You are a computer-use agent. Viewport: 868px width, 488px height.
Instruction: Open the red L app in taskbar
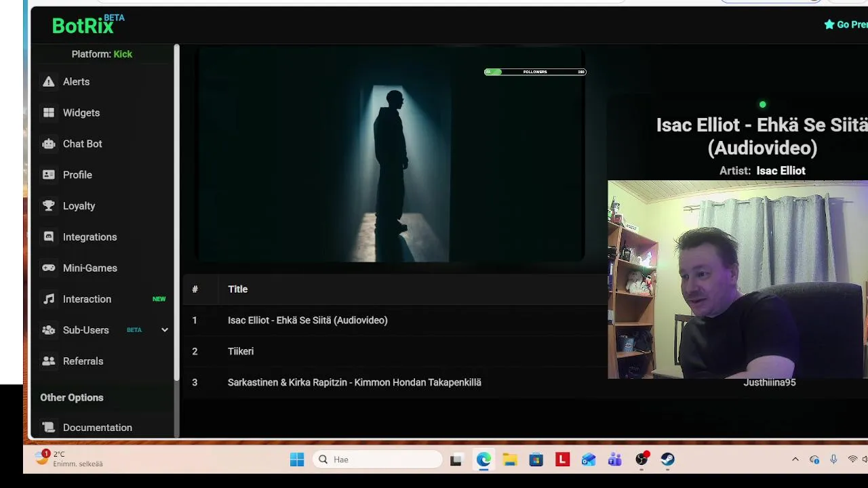click(562, 460)
